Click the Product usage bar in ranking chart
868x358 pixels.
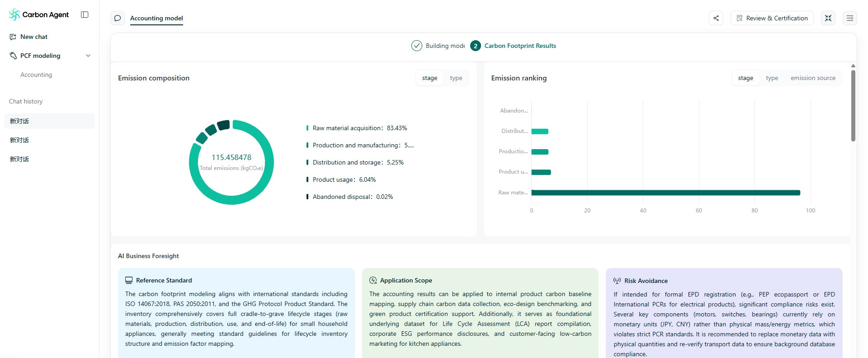click(541, 172)
